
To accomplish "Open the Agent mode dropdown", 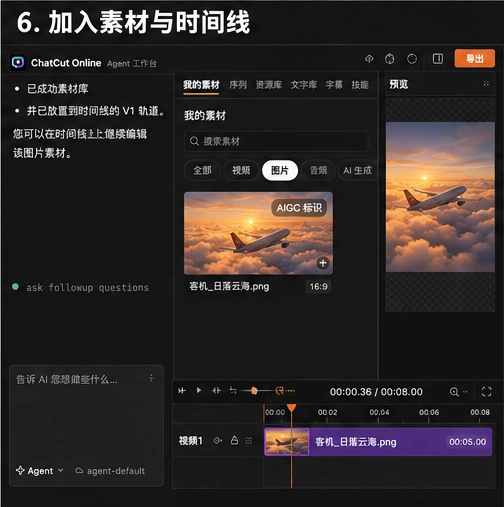I will pyautogui.click(x=40, y=471).
